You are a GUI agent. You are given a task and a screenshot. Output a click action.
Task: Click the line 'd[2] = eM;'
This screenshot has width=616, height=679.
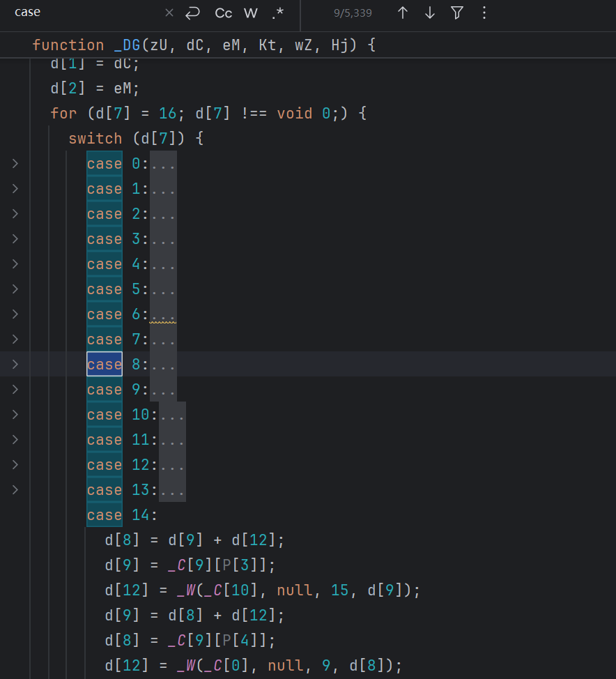click(95, 89)
